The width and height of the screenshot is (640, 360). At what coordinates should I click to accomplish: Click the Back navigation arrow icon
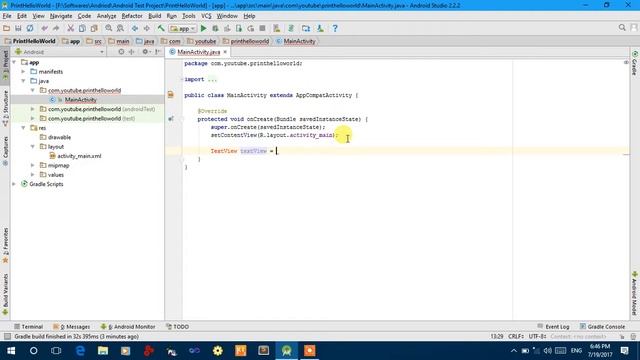(x=135, y=28)
